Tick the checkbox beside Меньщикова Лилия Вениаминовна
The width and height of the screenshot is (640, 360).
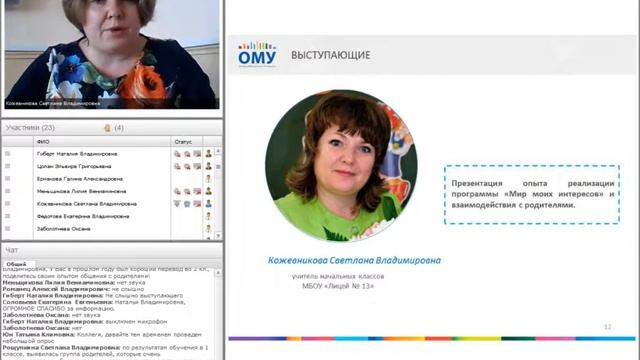click(x=7, y=191)
